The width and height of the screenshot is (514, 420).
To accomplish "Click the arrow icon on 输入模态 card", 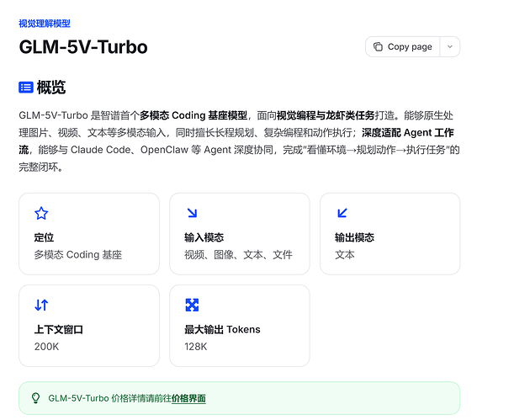I will [x=192, y=213].
